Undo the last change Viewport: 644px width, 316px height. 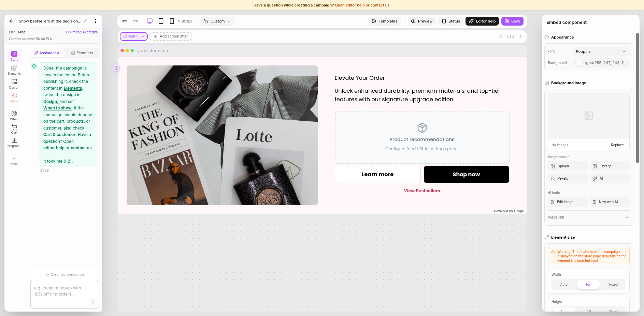click(x=125, y=21)
